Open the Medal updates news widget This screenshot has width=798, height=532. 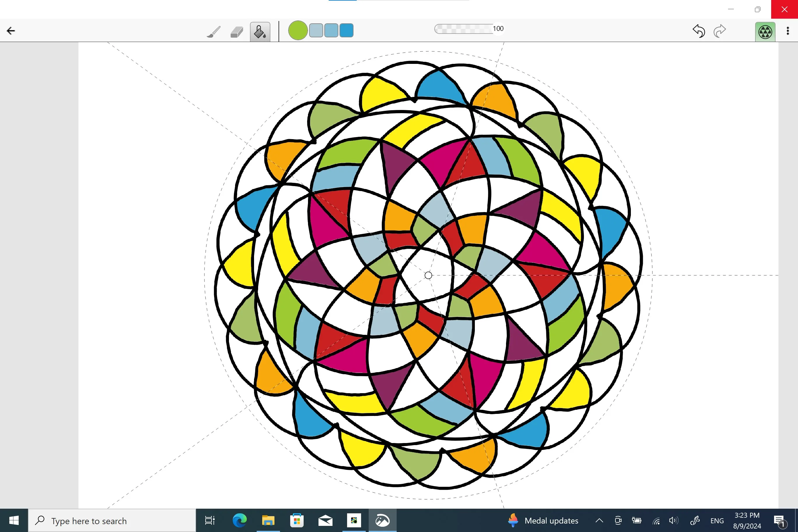pyautogui.click(x=543, y=520)
